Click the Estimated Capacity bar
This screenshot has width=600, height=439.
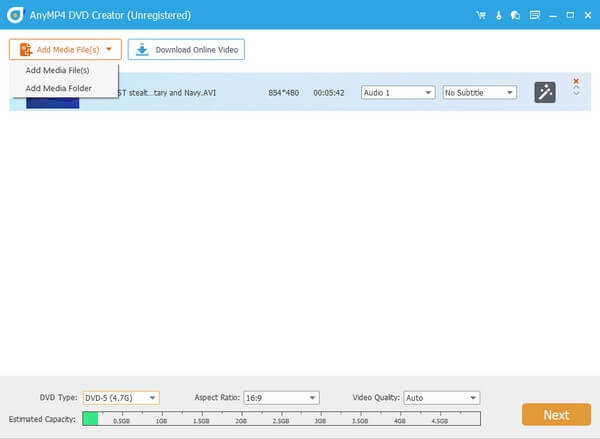(x=282, y=419)
